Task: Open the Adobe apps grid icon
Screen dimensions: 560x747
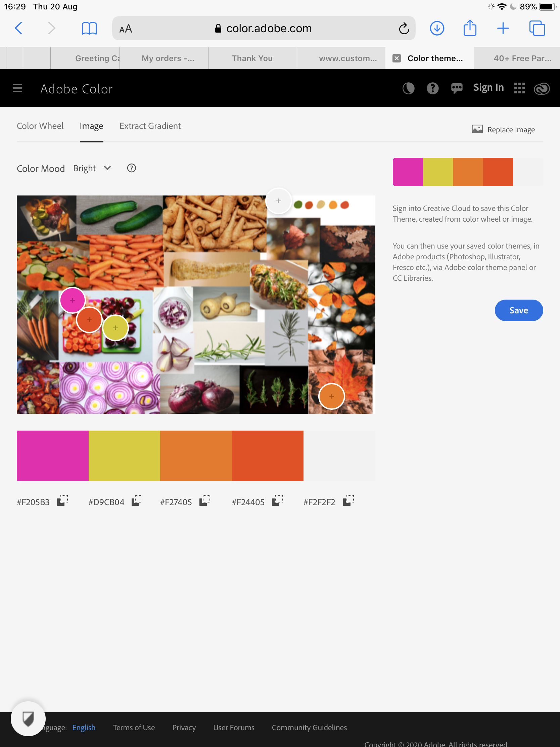Action: pyautogui.click(x=519, y=88)
